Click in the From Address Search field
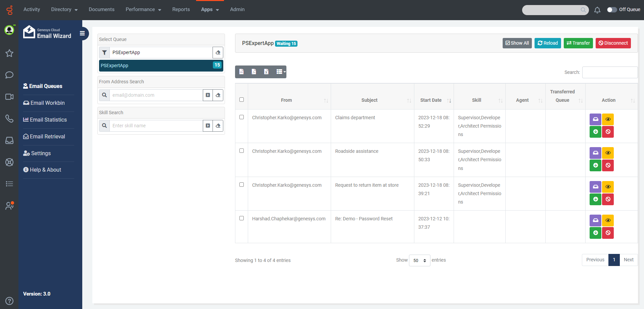The width and height of the screenshot is (644, 309). [156, 95]
